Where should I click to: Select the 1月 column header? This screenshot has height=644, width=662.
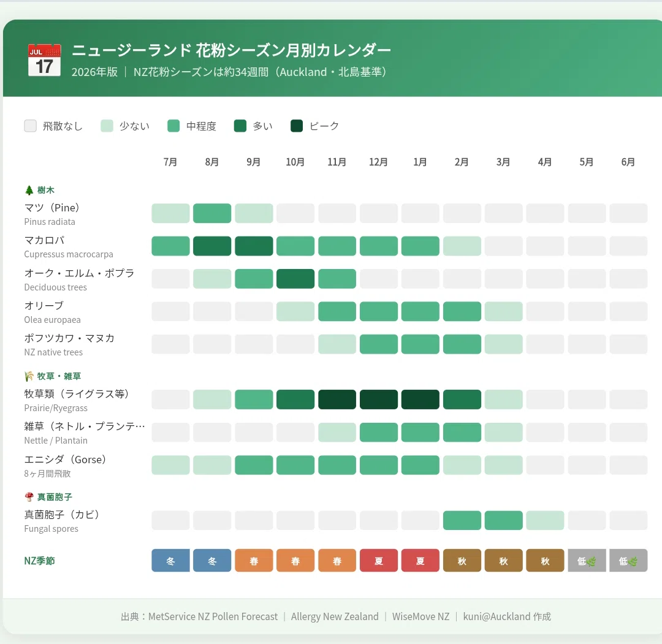[x=420, y=162]
